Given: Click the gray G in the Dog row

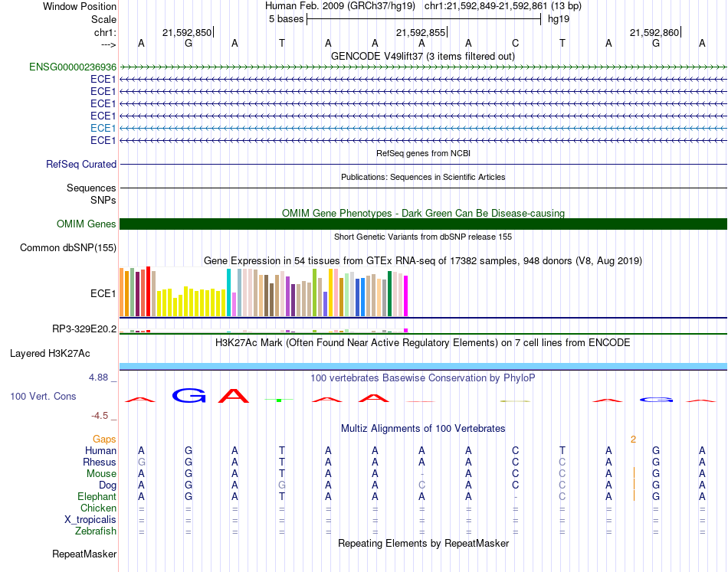Looking at the screenshot, I should point(282,485).
